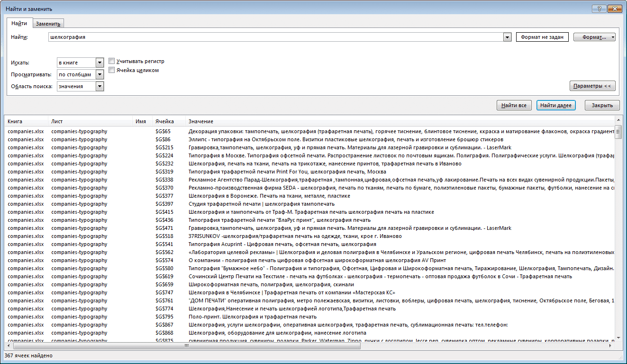Click the Ячейка column header

tap(168, 121)
